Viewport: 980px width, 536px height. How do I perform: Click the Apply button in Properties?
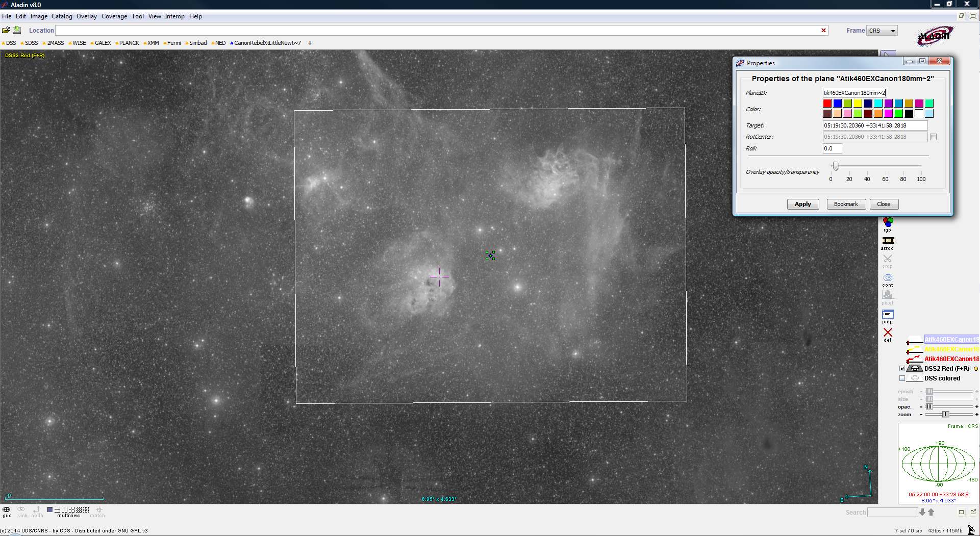click(802, 204)
